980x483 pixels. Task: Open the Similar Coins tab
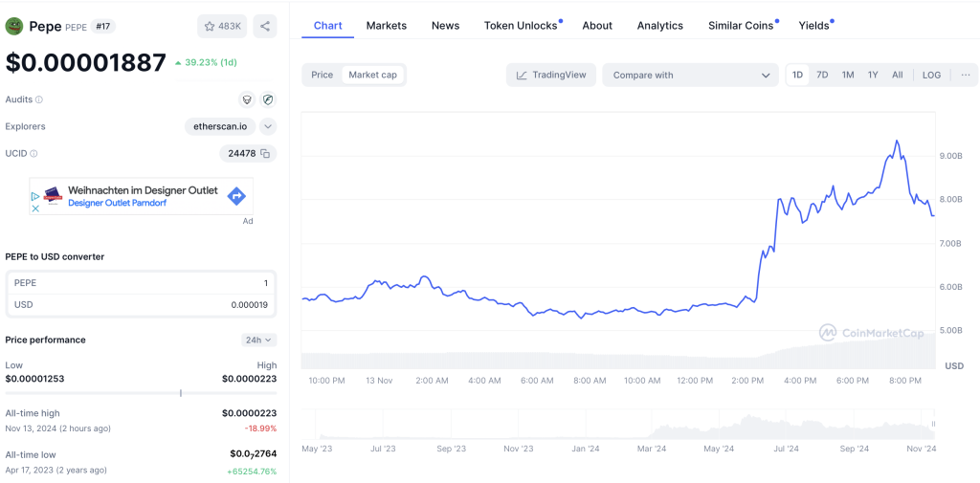(741, 26)
